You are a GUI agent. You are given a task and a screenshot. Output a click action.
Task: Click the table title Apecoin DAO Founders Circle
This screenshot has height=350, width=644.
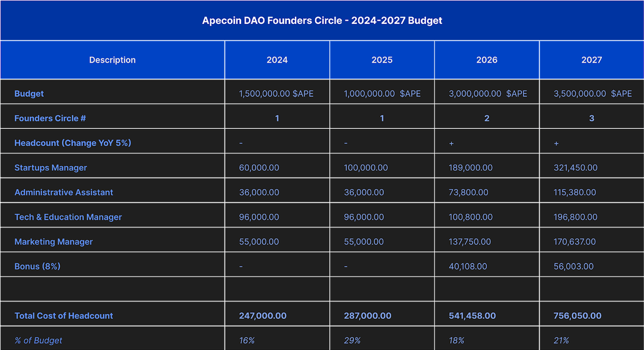(x=322, y=21)
